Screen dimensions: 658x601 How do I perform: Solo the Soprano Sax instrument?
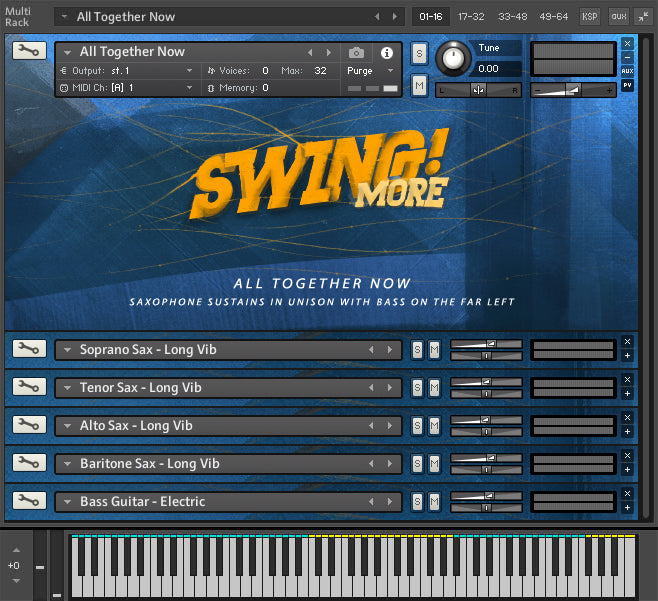[x=418, y=349]
